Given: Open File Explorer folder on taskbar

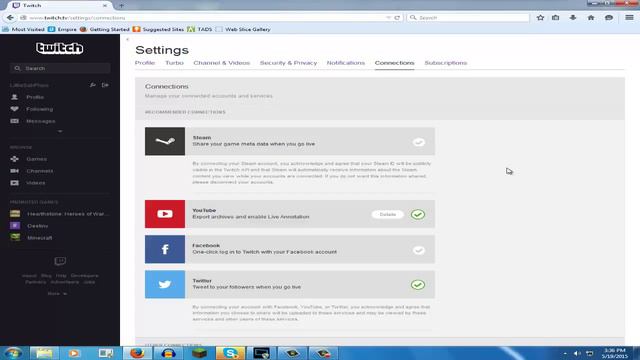Looking at the screenshot, I should click(x=43, y=353).
